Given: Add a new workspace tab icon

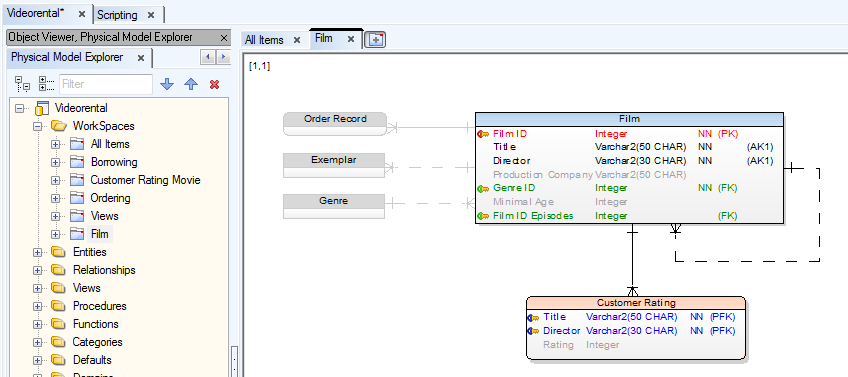Looking at the screenshot, I should point(375,39).
